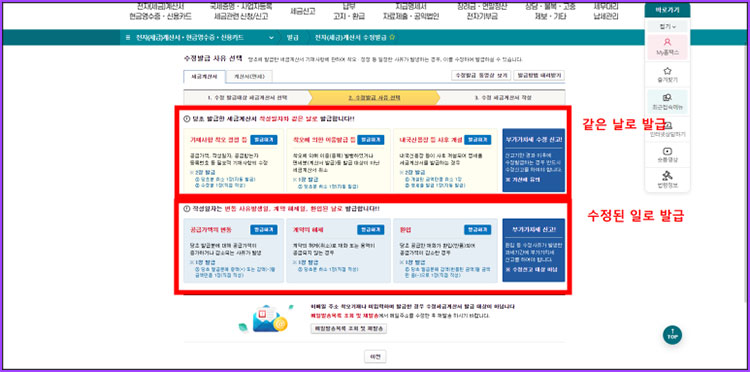Viewport: 750px width, 372px height.
Task: Click 발급하기 for 착오에 의한 이중발급
Action: (371, 140)
